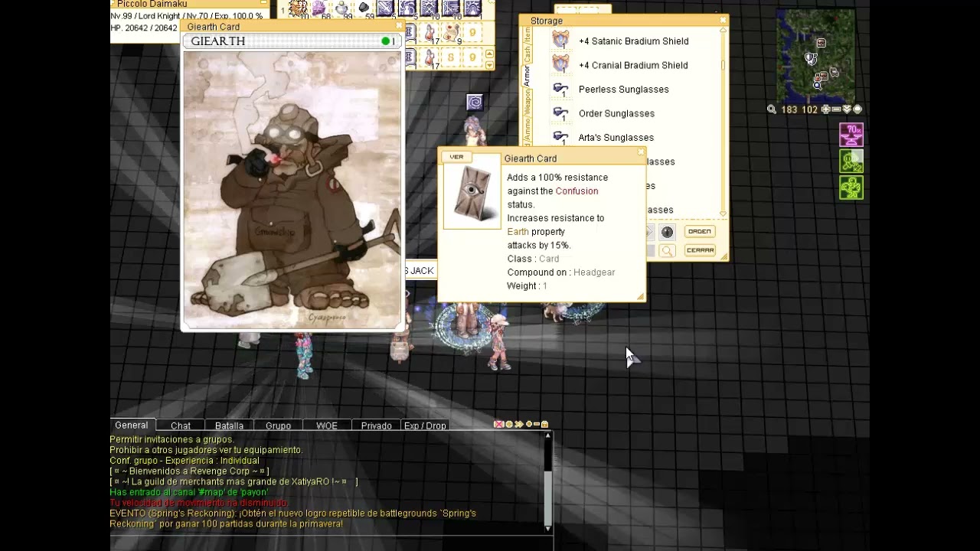The height and width of the screenshot is (551, 980).
Task: Click the lock icon in chat toolbar
Action: (x=544, y=424)
